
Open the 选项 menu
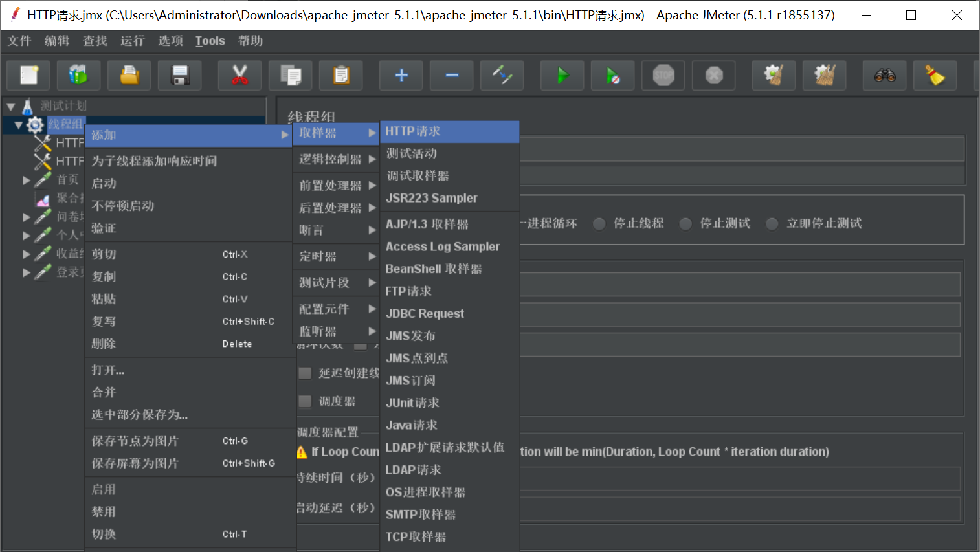click(171, 41)
